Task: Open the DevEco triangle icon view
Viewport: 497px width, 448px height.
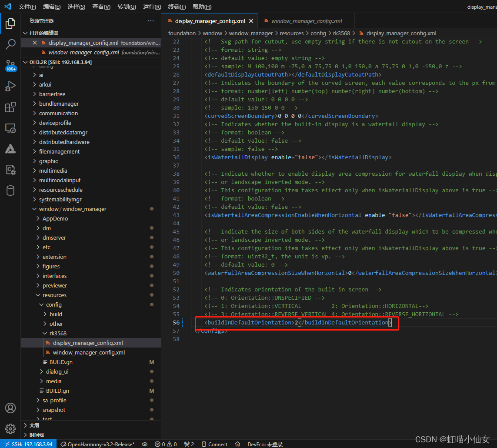Action: tap(10, 149)
